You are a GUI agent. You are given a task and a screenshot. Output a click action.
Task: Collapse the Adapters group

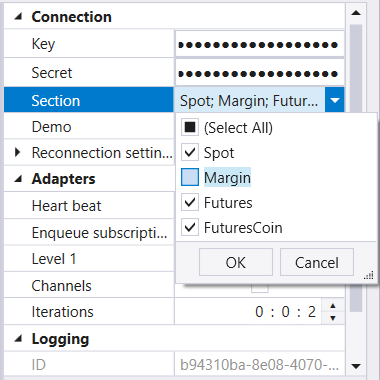click(18, 179)
